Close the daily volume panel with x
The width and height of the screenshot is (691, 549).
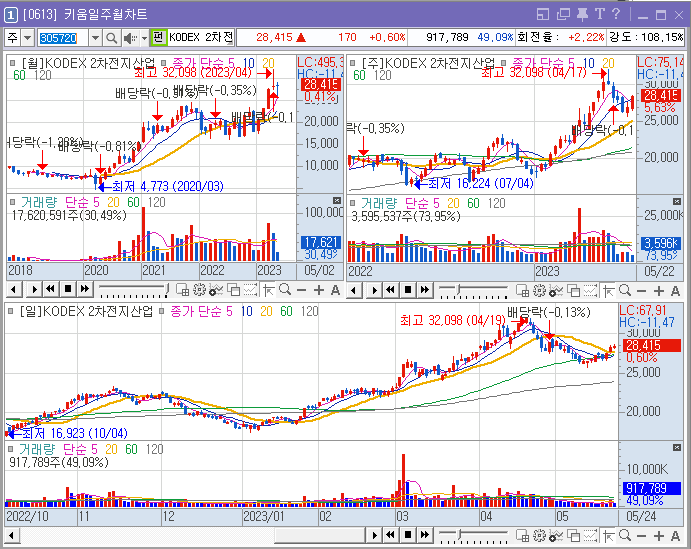tap(677, 448)
